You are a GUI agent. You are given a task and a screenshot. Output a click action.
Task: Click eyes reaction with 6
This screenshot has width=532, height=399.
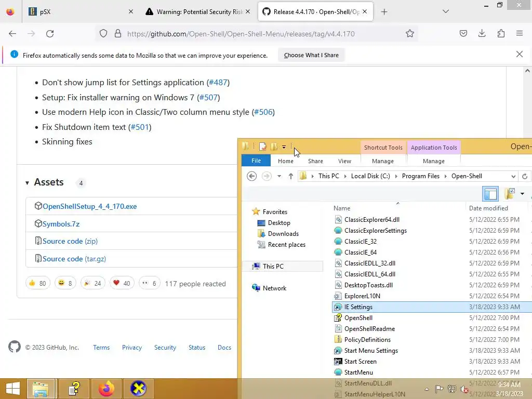click(149, 283)
